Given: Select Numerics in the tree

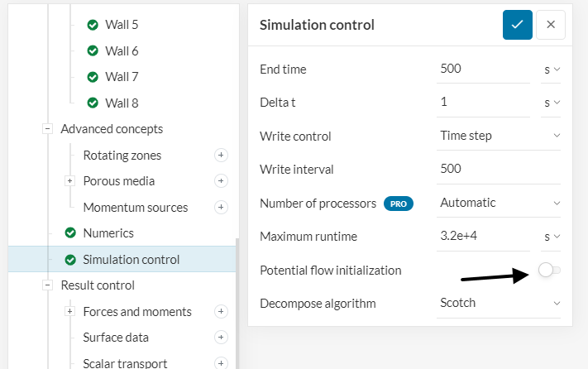Looking at the screenshot, I should (108, 233).
